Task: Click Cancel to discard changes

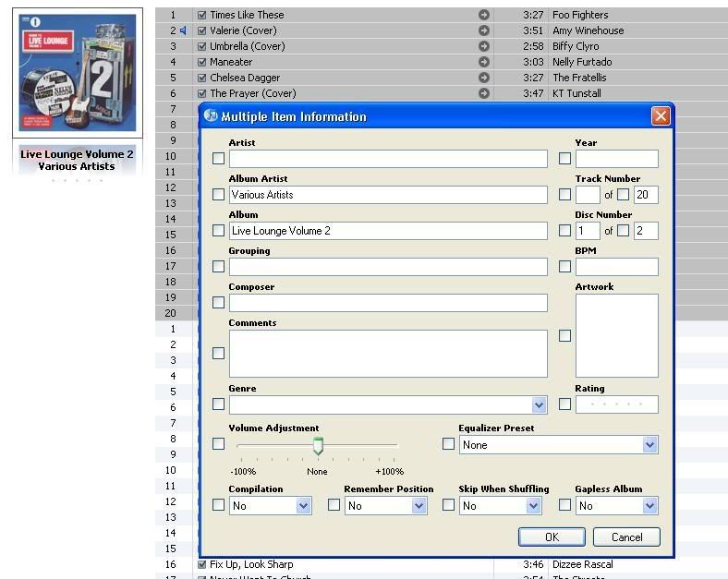Action: point(626,537)
